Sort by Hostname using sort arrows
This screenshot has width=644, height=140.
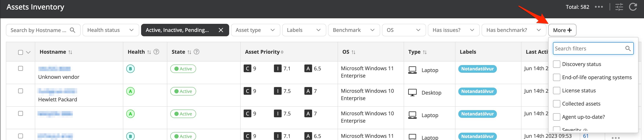[70, 52]
